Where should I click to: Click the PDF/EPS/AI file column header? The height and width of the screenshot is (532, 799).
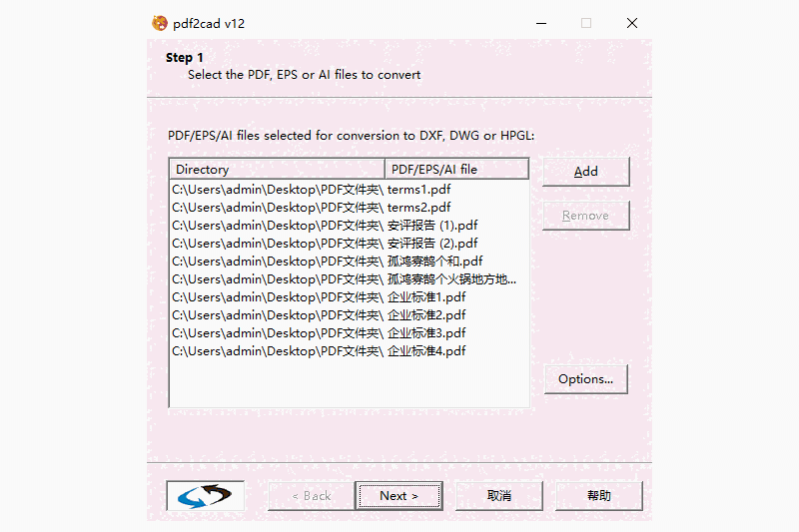click(456, 169)
